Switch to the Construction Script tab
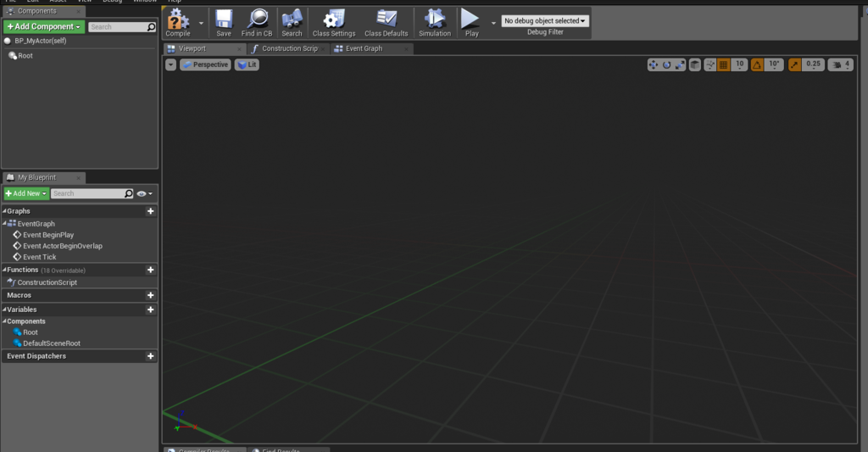The height and width of the screenshot is (452, 868). click(x=287, y=48)
